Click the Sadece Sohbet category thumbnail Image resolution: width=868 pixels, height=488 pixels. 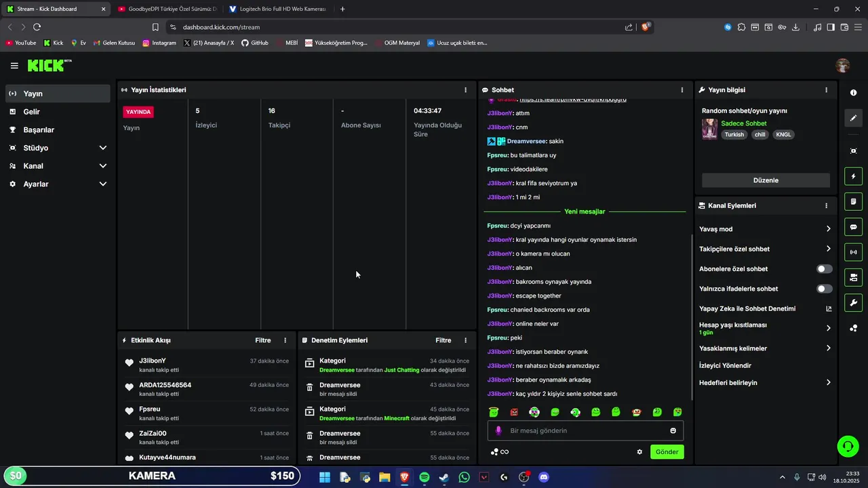(x=709, y=129)
